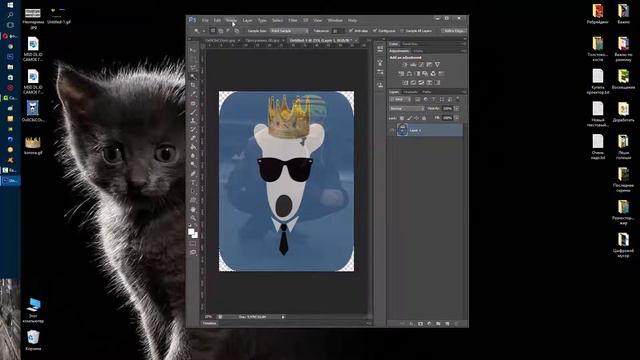Select the Rectangular Marquee tool
This screenshot has width=640, height=360.
click(x=193, y=59)
